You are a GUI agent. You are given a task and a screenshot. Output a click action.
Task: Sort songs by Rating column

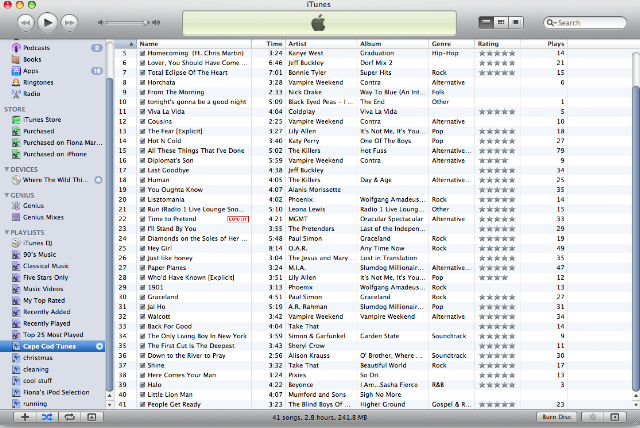[498, 44]
